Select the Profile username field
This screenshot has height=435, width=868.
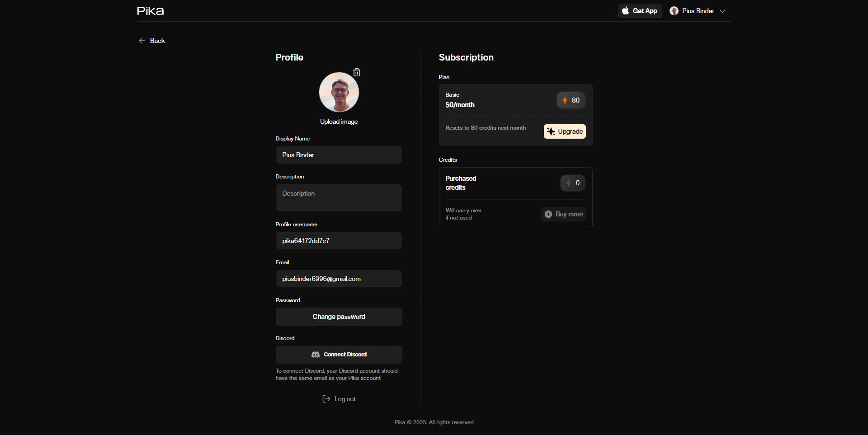coord(339,241)
